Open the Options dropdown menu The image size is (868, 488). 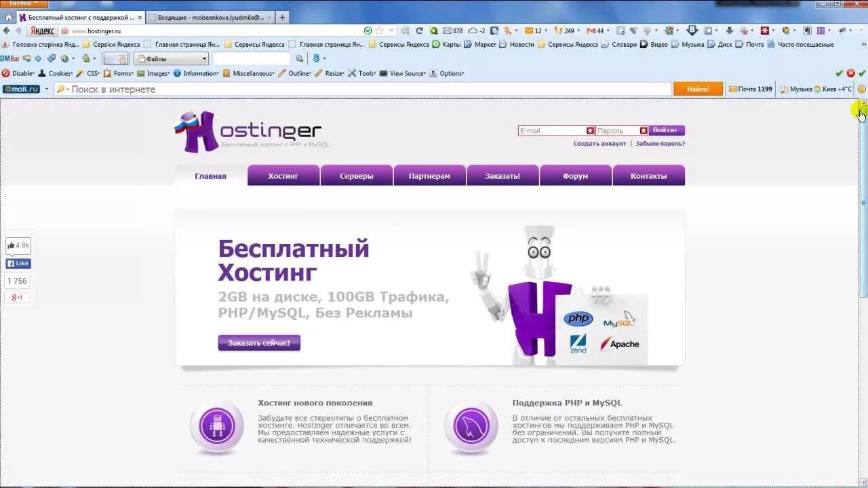tap(447, 73)
